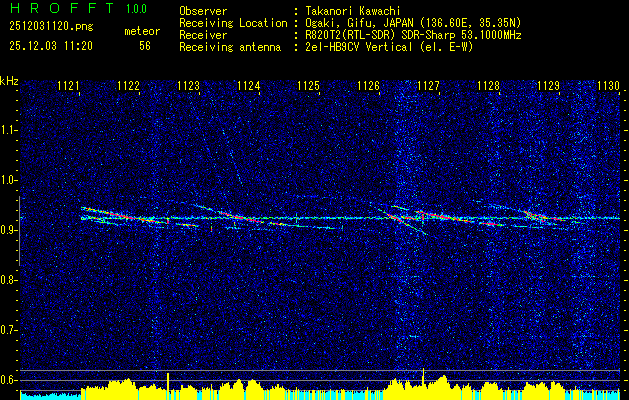Screen dimensions: 629x400
Task: Click the time marker 1127
Action: pos(428,86)
